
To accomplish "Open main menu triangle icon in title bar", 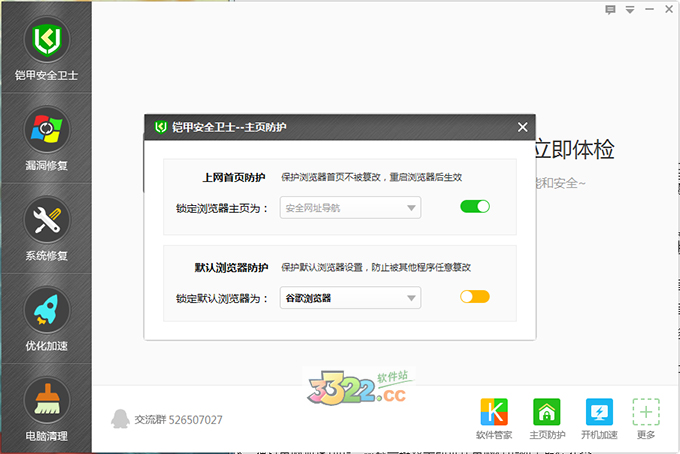I will (x=630, y=10).
